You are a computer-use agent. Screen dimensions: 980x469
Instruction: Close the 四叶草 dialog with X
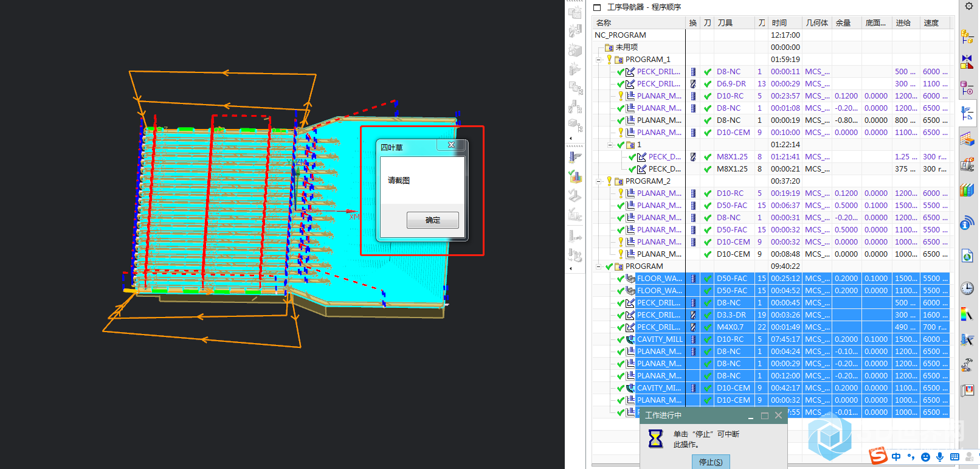(451, 145)
